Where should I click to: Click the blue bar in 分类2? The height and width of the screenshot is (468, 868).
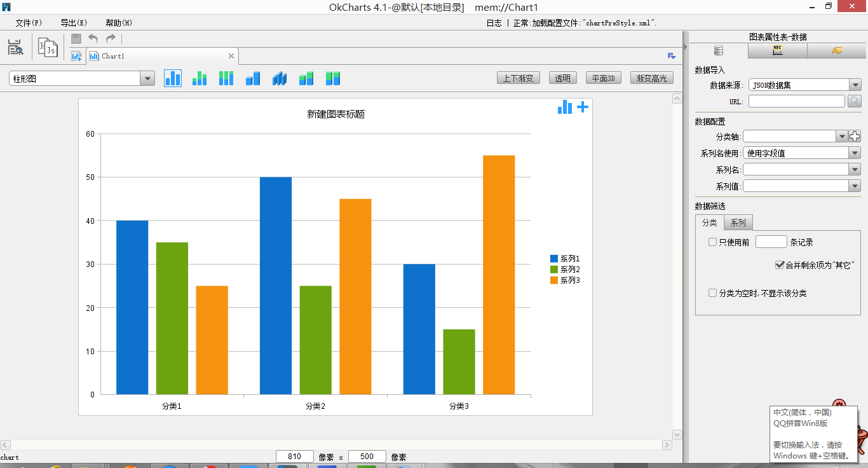click(x=276, y=286)
